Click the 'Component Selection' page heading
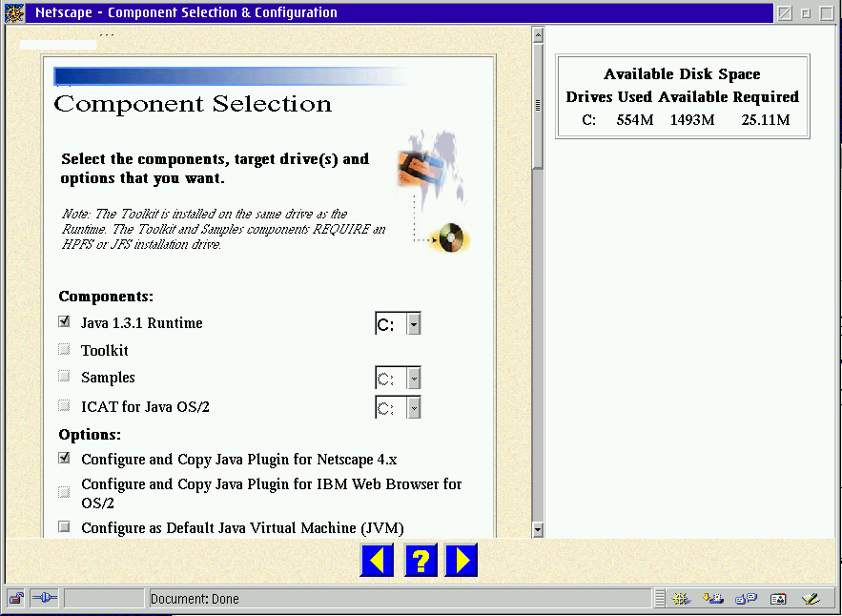Image resolution: width=842 pixels, height=616 pixels. pyautogui.click(x=193, y=104)
